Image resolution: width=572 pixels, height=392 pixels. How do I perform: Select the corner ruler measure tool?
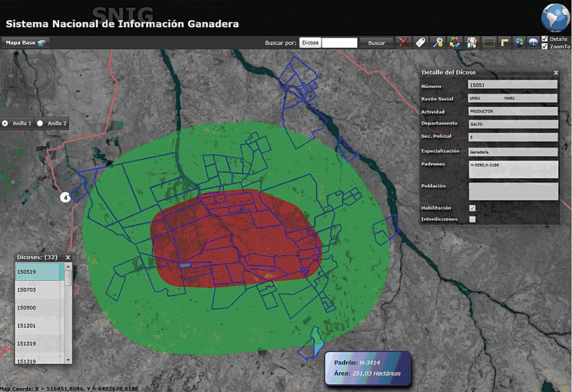[x=504, y=43]
